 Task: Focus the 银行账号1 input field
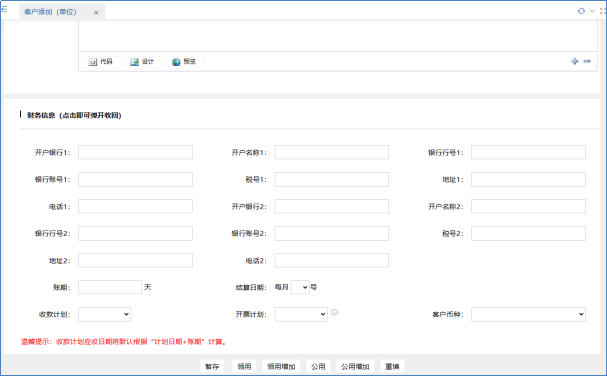(135, 179)
